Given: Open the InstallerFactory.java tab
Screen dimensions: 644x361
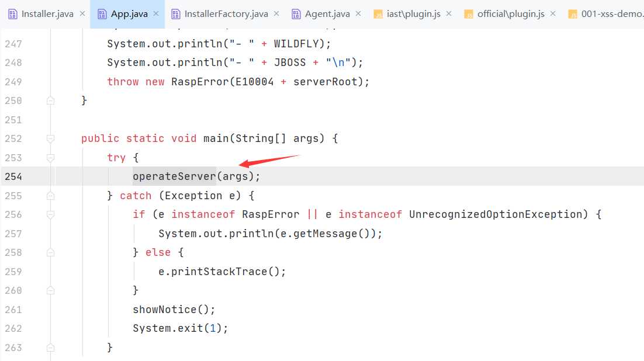Looking at the screenshot, I should click(x=226, y=14).
